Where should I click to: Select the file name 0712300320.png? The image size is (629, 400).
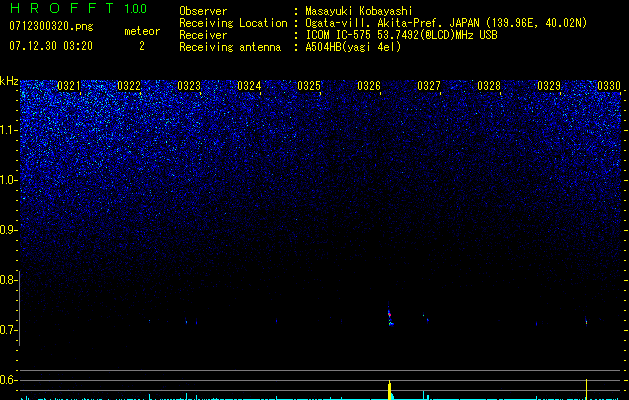(x=51, y=26)
